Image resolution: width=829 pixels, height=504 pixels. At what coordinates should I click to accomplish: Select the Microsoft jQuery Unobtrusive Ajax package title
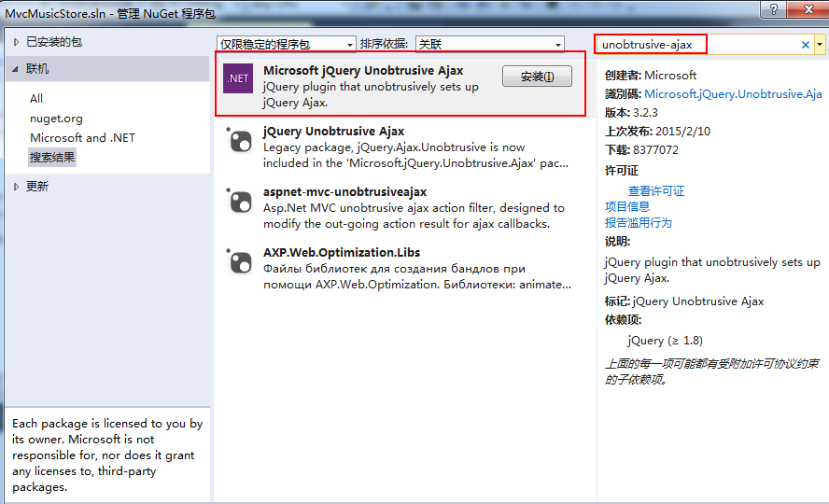point(363,70)
